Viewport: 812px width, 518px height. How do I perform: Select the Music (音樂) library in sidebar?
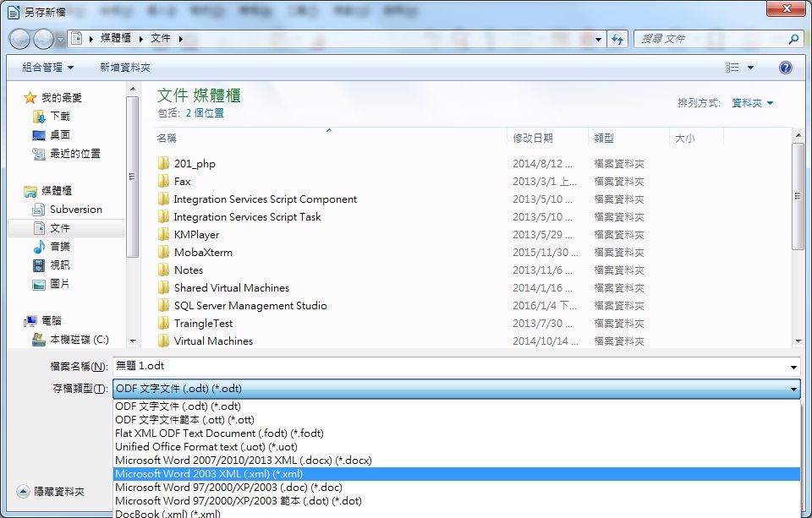click(x=60, y=247)
